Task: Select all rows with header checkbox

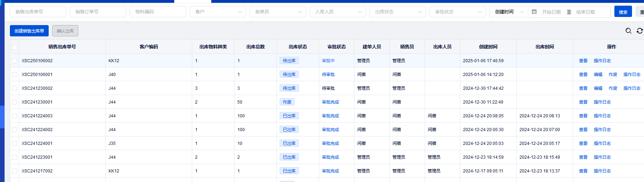Action: click(14, 47)
